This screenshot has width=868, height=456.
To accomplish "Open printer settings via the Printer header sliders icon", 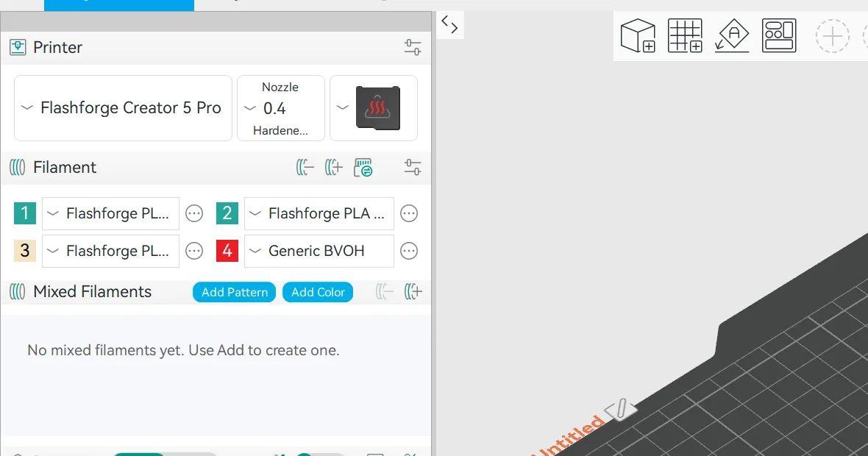I will click(x=413, y=48).
